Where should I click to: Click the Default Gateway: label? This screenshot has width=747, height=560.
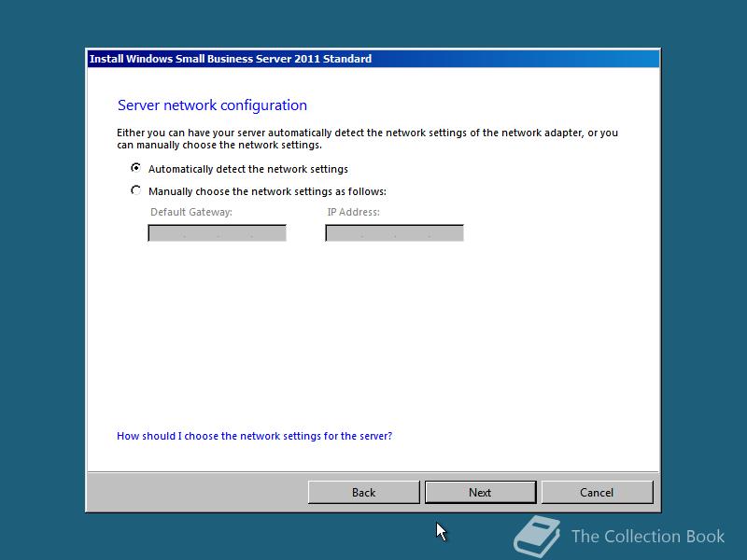tap(191, 213)
